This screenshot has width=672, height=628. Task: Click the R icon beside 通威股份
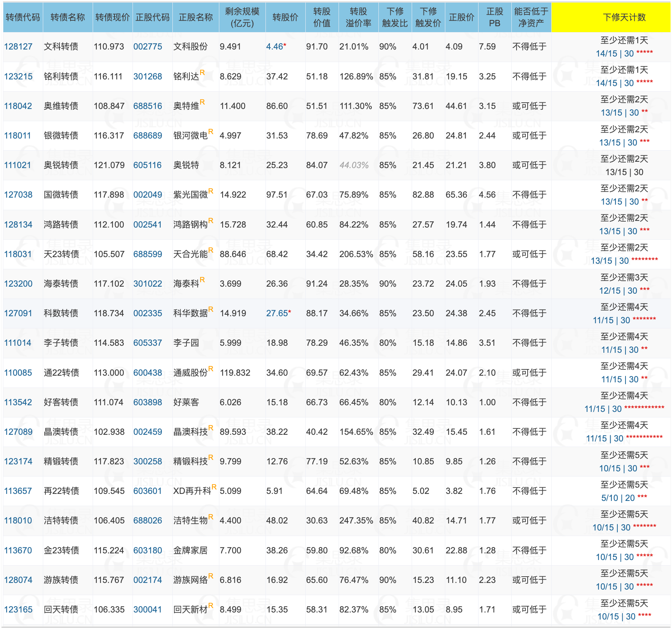click(211, 369)
